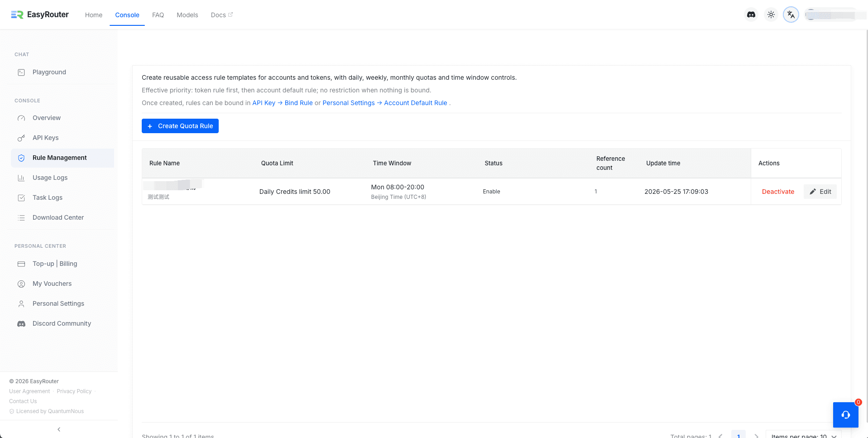Image resolution: width=868 pixels, height=438 pixels.
Task: Click the Quota Limit column header
Action: [277, 163]
